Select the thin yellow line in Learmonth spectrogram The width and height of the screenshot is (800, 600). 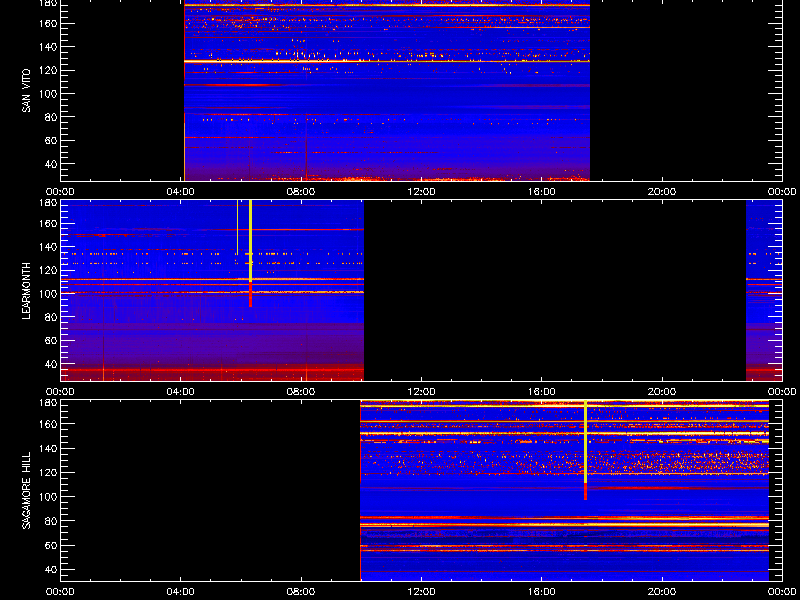click(x=237, y=228)
